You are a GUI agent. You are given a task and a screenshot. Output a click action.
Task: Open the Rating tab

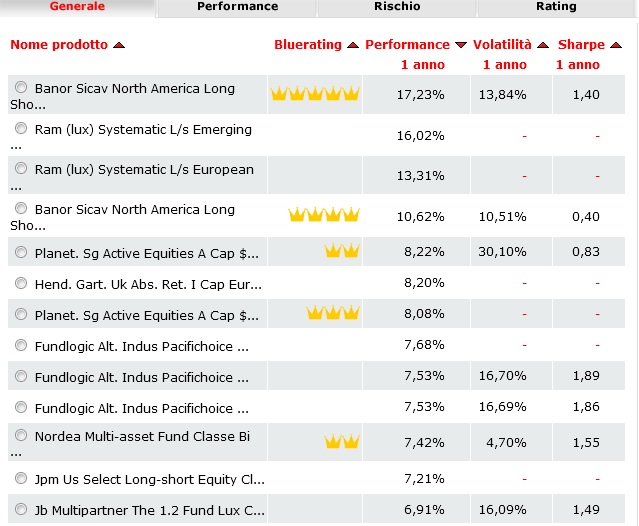(x=556, y=7)
